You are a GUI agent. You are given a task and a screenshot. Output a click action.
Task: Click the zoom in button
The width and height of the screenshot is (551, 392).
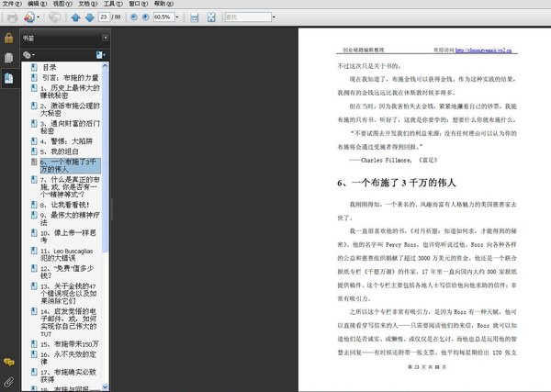coord(145,17)
